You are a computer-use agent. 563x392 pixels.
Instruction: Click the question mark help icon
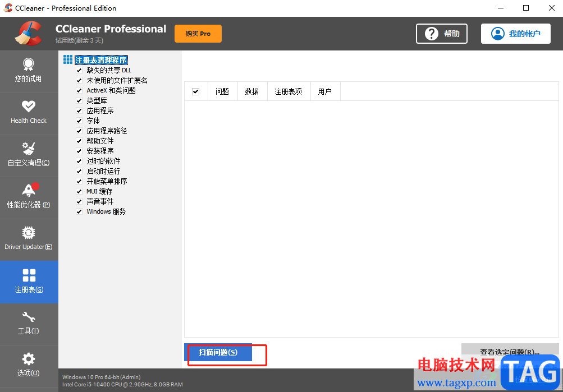[431, 34]
